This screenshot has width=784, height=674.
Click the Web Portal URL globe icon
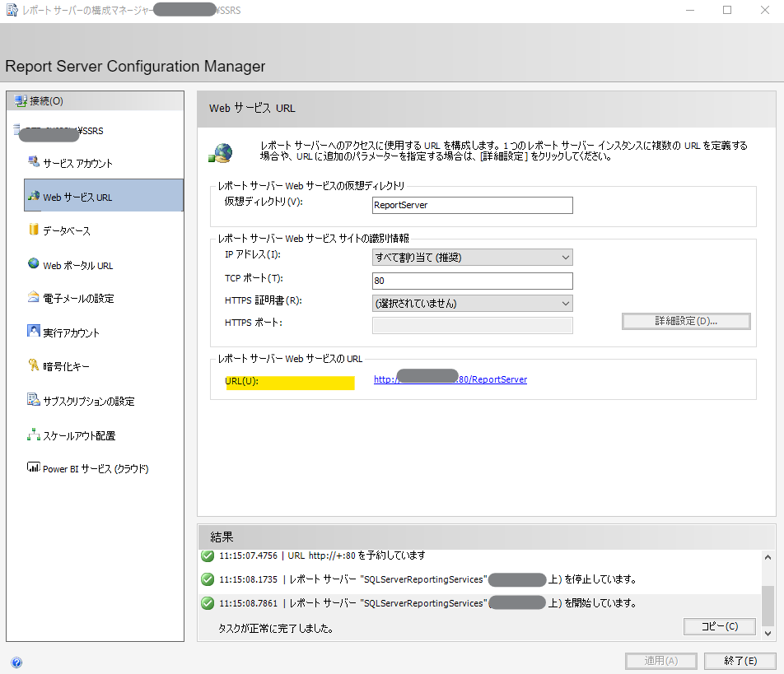pos(34,264)
